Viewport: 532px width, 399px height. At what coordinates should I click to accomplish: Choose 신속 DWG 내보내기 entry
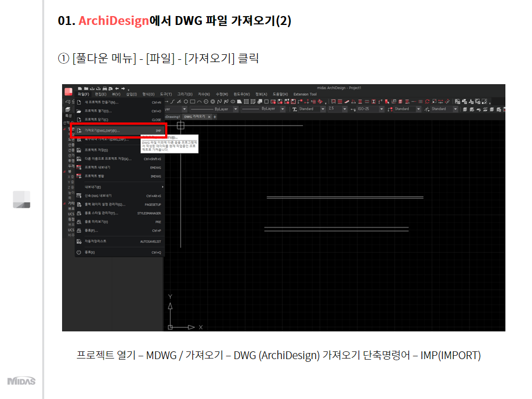pos(120,196)
